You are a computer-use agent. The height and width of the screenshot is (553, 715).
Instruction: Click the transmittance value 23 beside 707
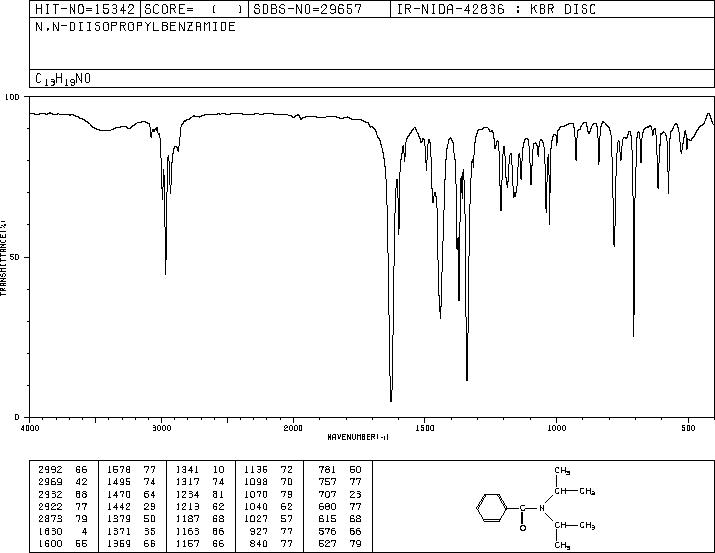pyautogui.click(x=355, y=494)
